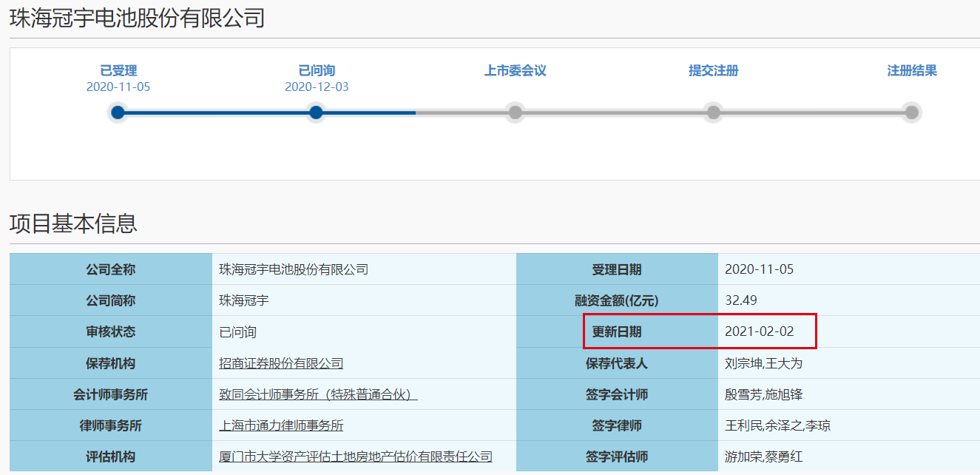Open the 招商证券股份有限公司 link

tap(281, 363)
